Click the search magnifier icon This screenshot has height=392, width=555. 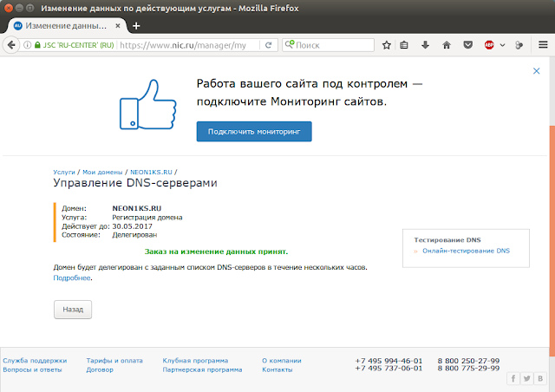[290, 44]
